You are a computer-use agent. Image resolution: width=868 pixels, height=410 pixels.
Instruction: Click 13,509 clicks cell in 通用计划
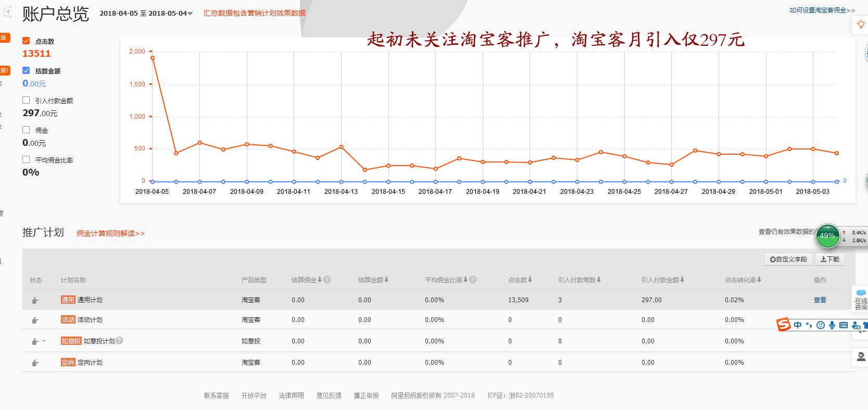[x=518, y=300]
